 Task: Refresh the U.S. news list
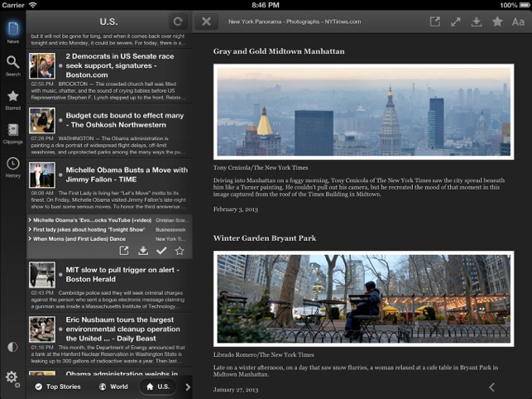click(178, 22)
